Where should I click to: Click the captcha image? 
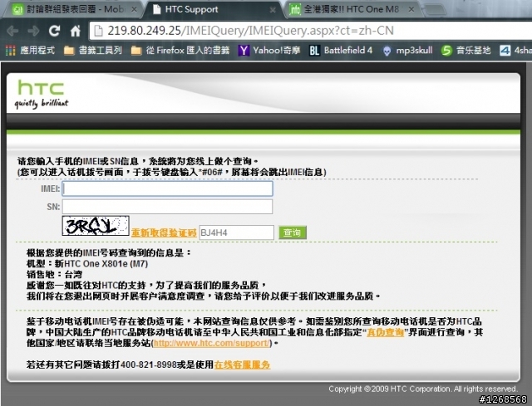click(x=96, y=226)
